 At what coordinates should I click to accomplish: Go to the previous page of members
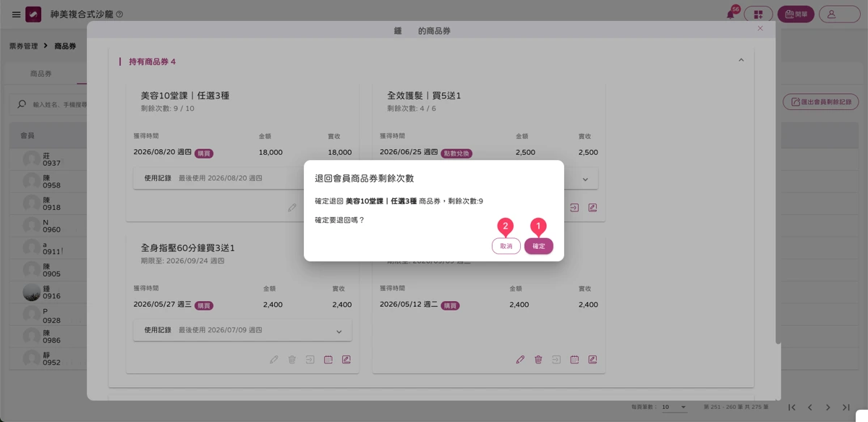coord(810,408)
